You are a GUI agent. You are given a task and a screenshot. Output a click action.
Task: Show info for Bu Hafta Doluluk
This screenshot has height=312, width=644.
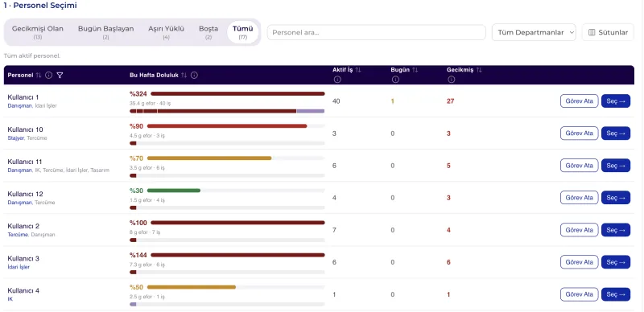[x=195, y=75]
